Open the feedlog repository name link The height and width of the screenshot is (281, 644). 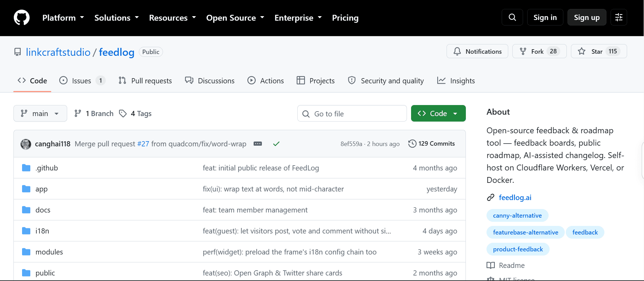(116, 52)
